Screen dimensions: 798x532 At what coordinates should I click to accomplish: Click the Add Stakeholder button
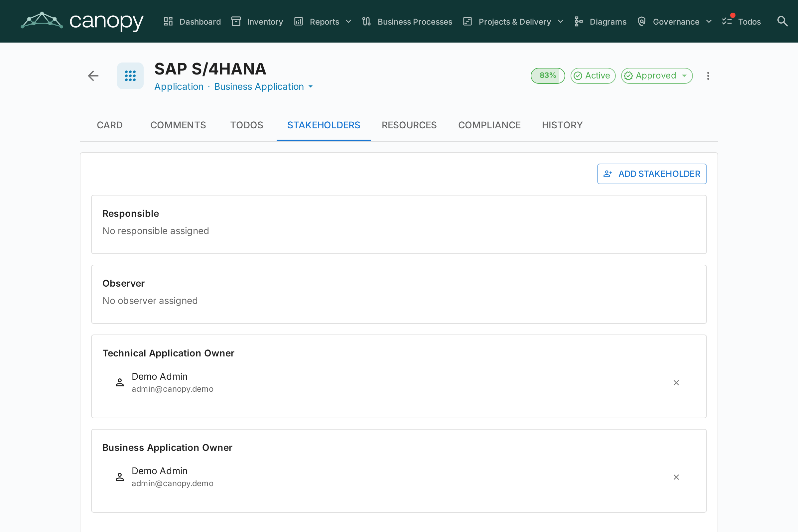(652, 174)
